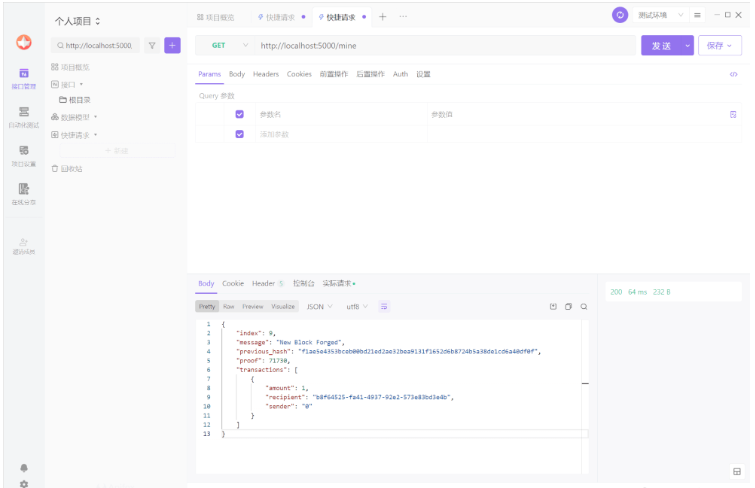Toggle the parameter name row checkbox
The width and height of the screenshot is (755, 488).
(239, 114)
